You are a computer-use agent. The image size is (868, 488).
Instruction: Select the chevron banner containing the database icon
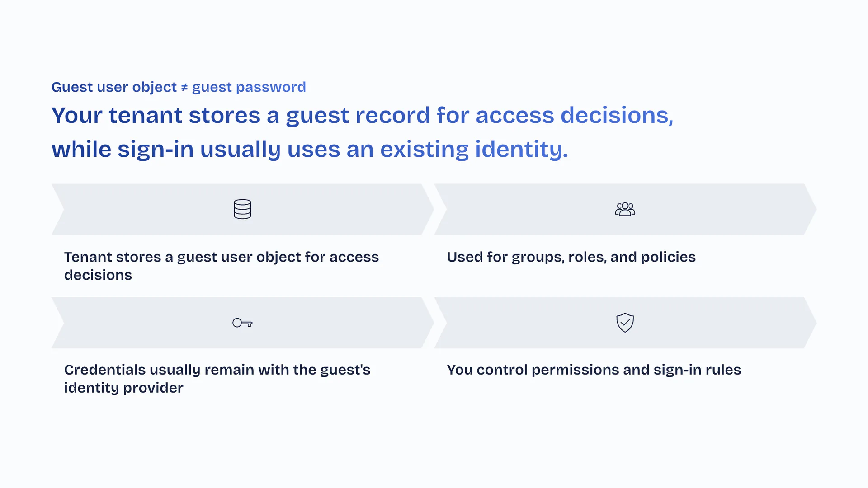click(136, 209)
